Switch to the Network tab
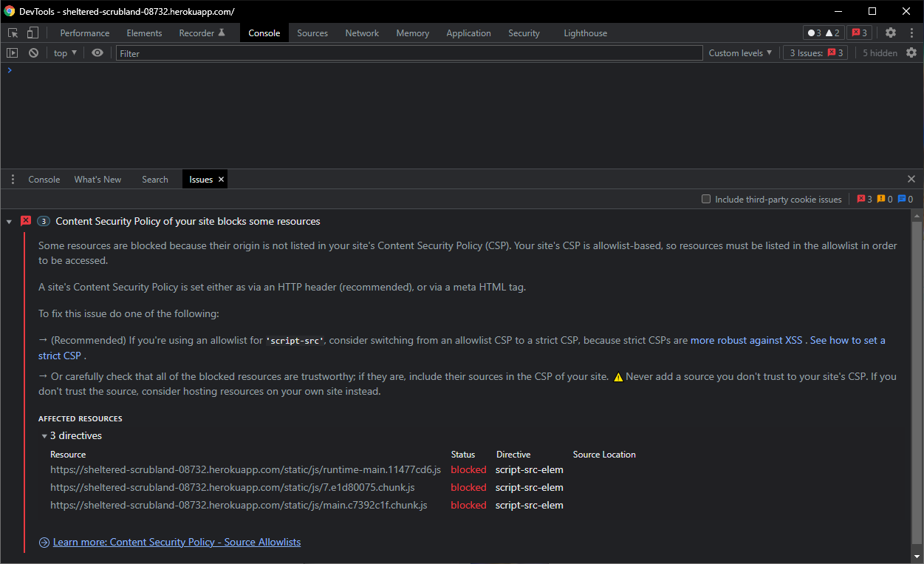Screen dimensions: 924x564 pyautogui.click(x=362, y=33)
